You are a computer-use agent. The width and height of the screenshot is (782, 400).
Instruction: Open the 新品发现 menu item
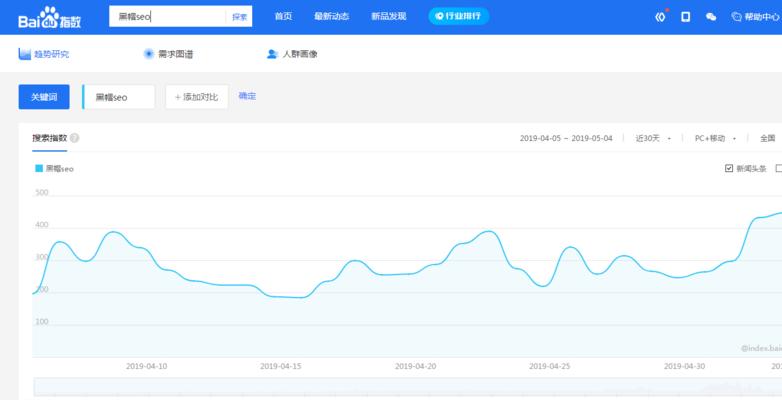coord(389,16)
